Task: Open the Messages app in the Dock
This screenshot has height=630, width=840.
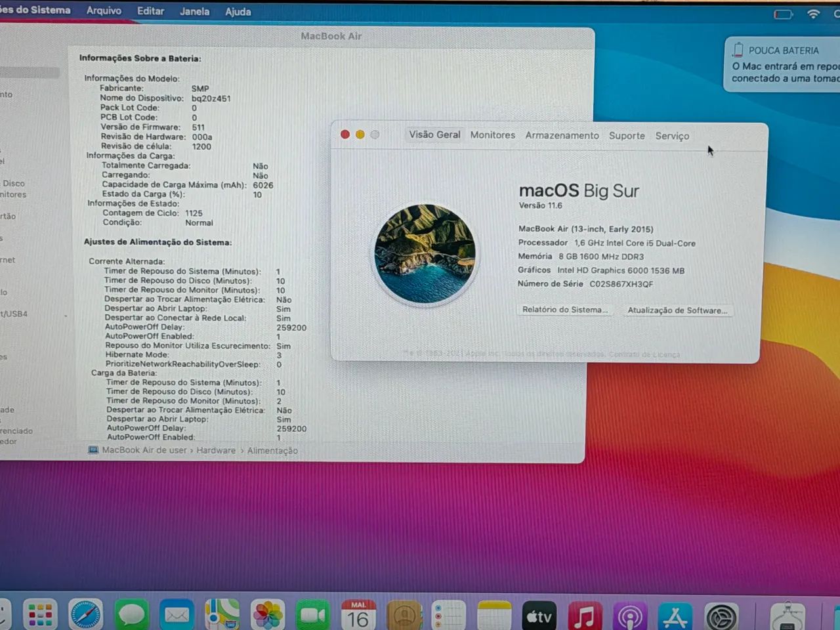Action: point(131,615)
